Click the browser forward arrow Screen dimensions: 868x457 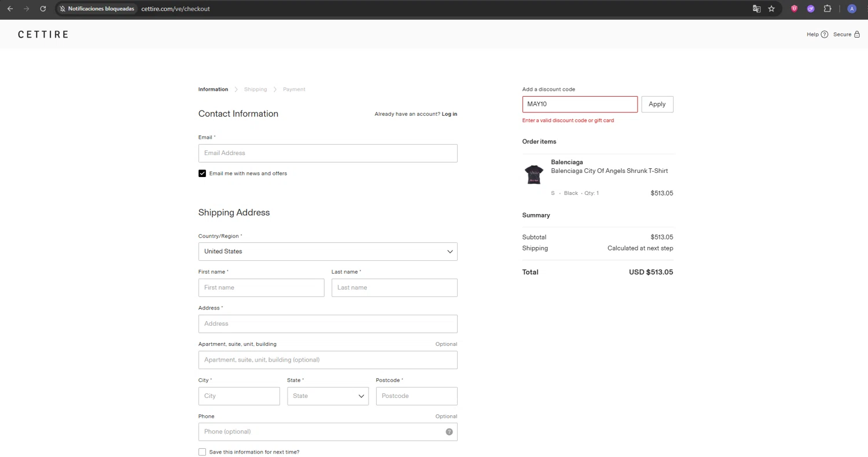[26, 9]
